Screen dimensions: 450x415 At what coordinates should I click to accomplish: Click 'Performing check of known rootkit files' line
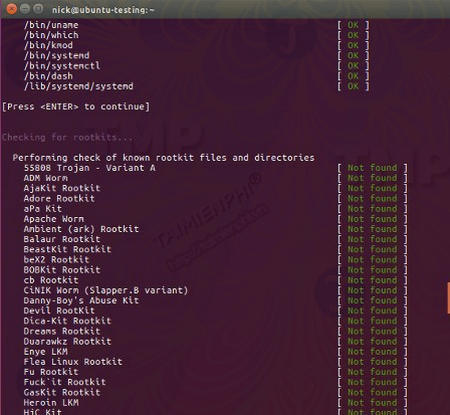point(163,158)
